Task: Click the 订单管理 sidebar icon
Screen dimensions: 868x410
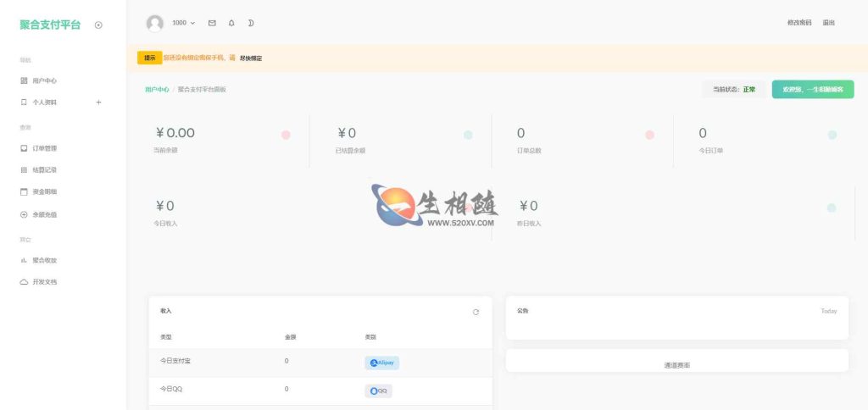Action: pos(24,148)
